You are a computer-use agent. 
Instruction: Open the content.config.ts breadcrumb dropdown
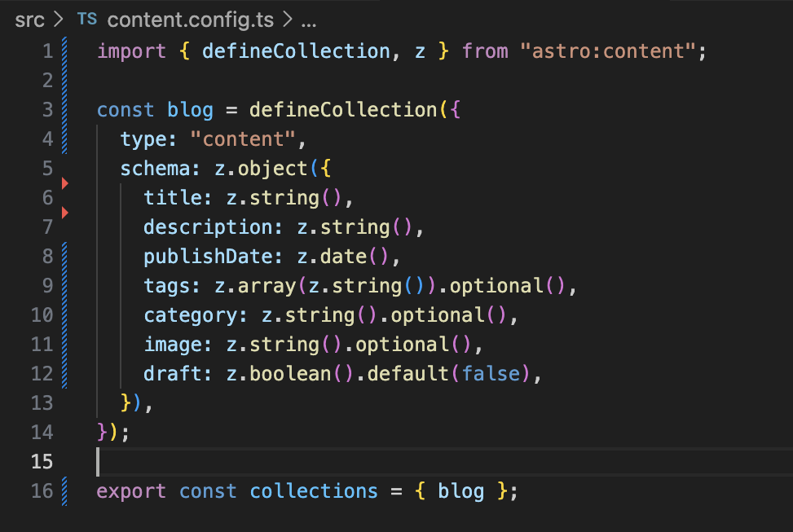(x=192, y=19)
